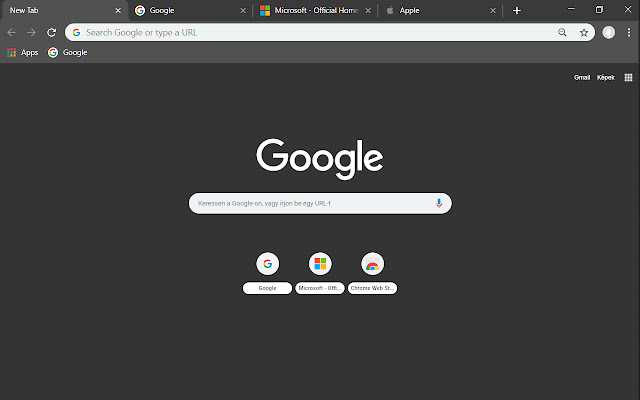Open the zoom magnifier in address bar
The width and height of the screenshot is (640, 400).
562,32
